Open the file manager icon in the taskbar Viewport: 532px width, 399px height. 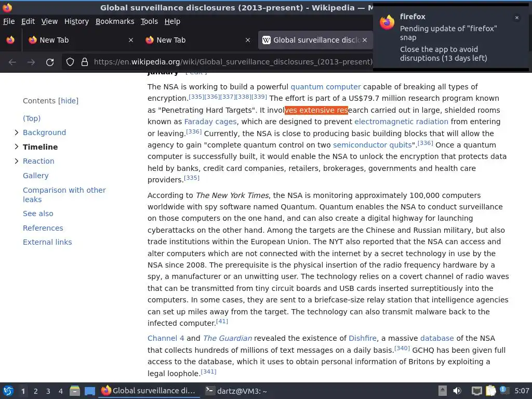click(x=75, y=391)
